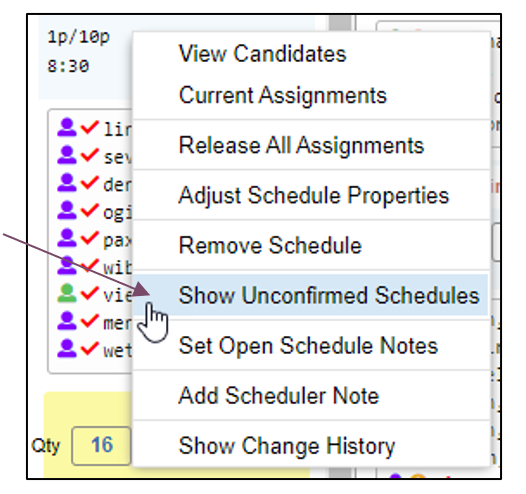The height and width of the screenshot is (494, 526).
Task: Click the red checkmark next to 'sev'
Action: tap(90, 155)
